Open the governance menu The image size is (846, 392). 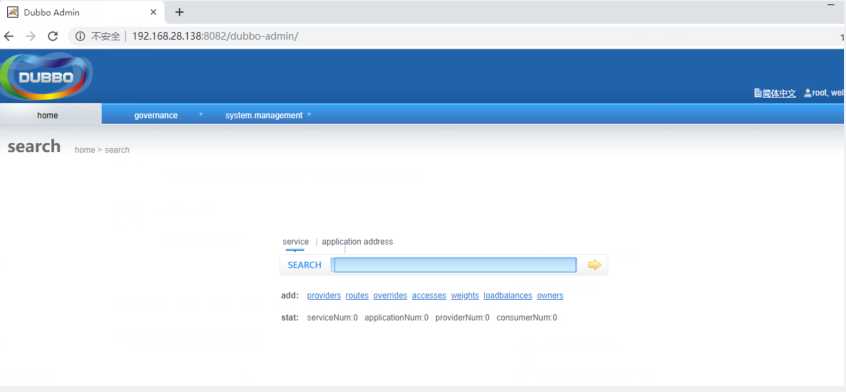coord(155,115)
